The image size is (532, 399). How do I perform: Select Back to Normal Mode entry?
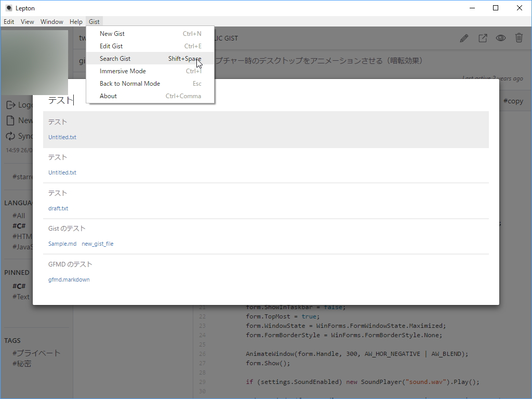150,84
